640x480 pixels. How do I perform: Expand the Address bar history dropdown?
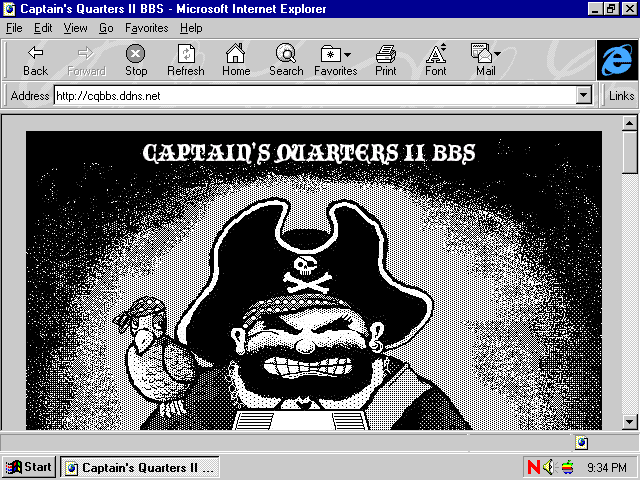pos(584,96)
